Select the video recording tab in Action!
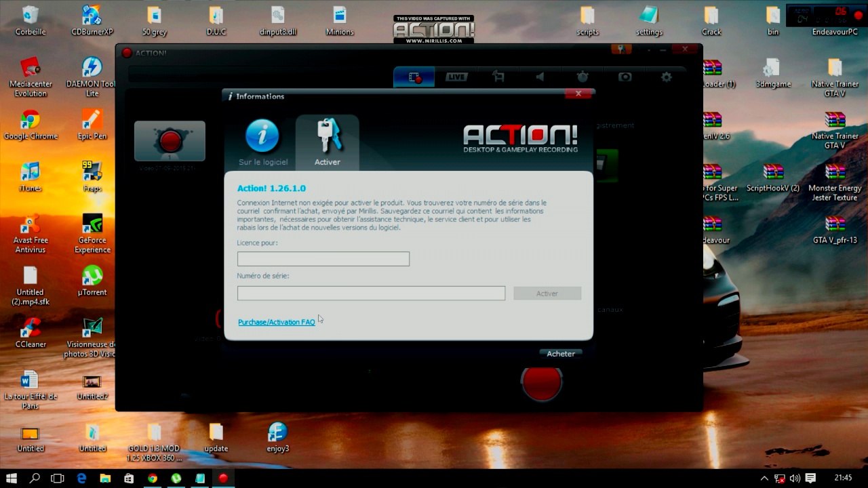 [x=414, y=77]
